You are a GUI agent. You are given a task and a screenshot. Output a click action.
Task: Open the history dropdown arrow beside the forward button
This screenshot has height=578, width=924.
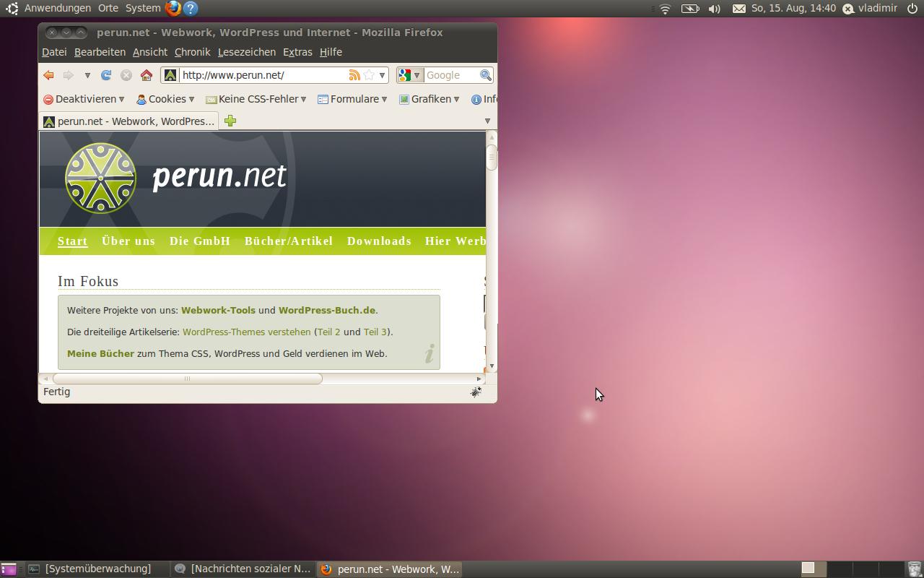87,75
